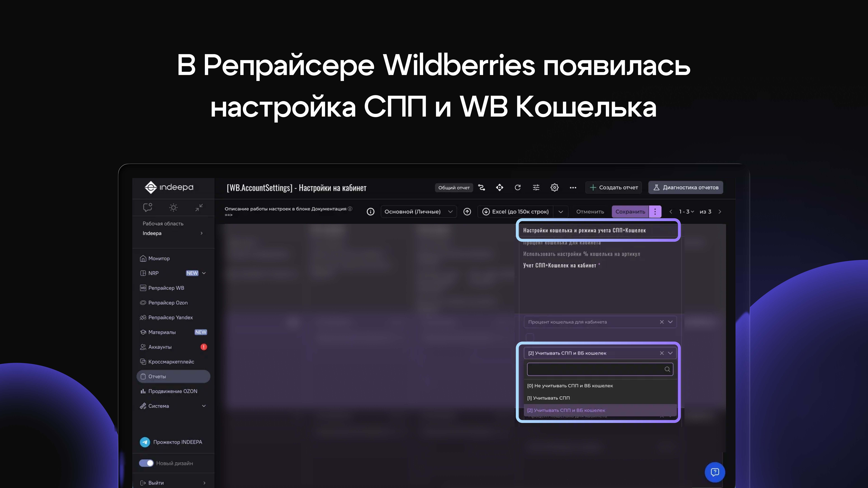Viewport: 868px width, 488px height.
Task: Click the Indeepa logo
Action: click(x=169, y=187)
